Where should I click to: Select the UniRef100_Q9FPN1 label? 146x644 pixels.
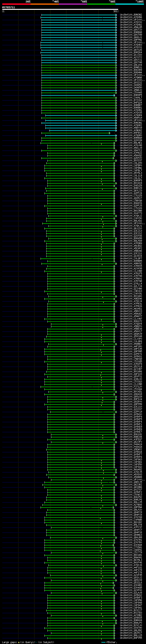pos(131,40)
